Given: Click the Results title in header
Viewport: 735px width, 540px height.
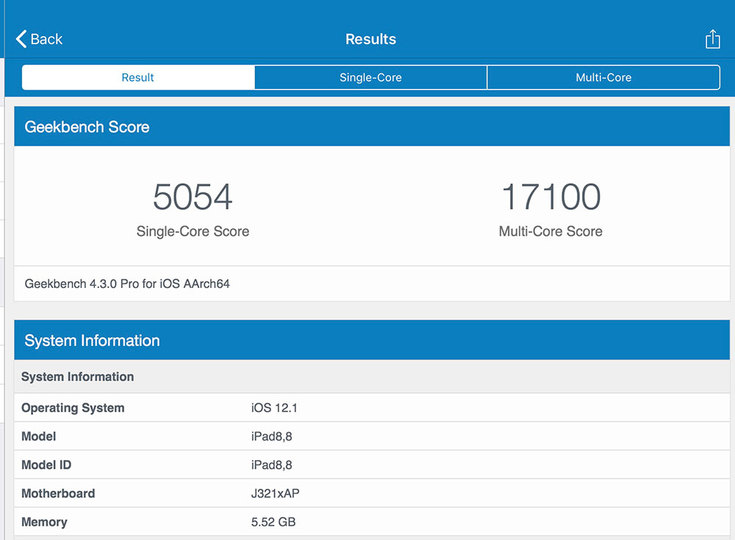Looking at the screenshot, I should point(371,39).
